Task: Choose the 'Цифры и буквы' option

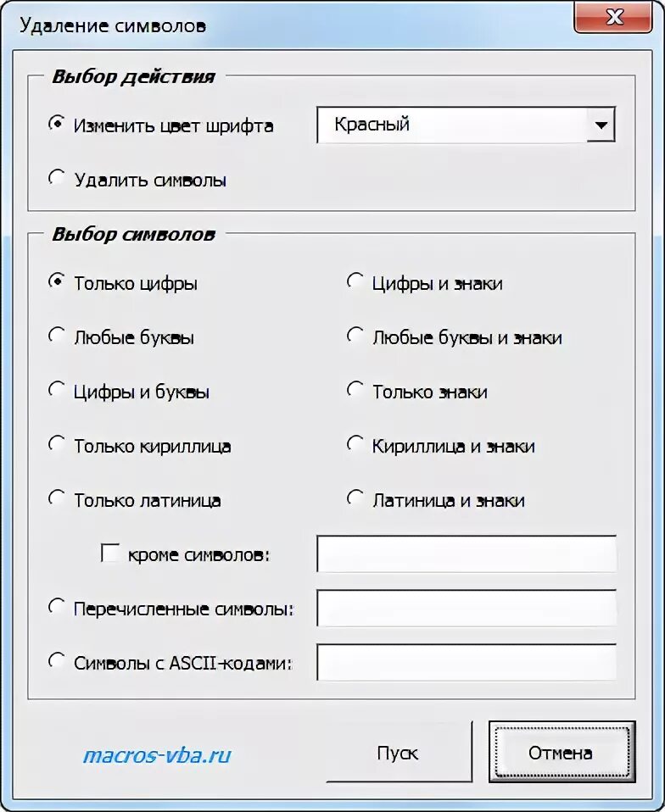Action: coord(56,389)
